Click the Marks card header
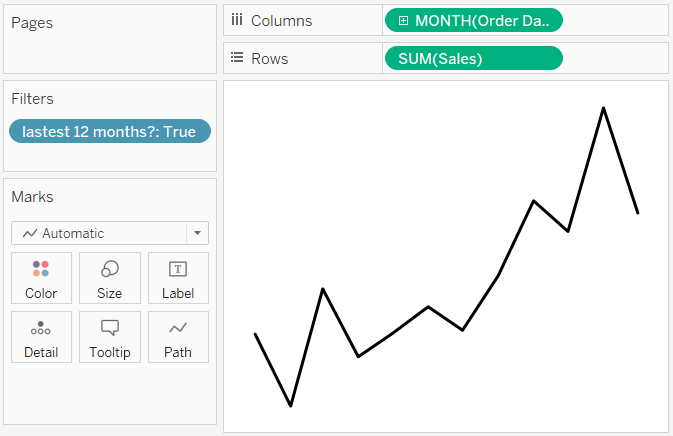 [x=33, y=196]
